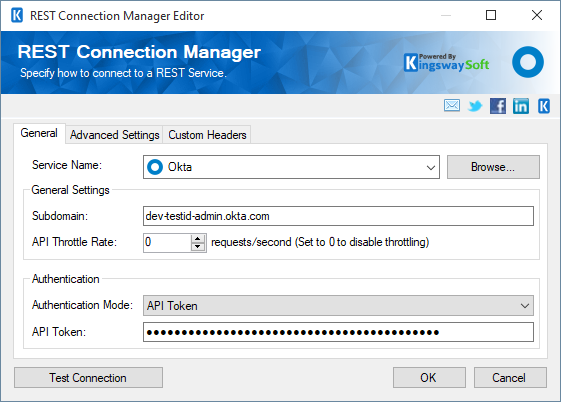
Task: Click the Browse... button
Action: (493, 167)
